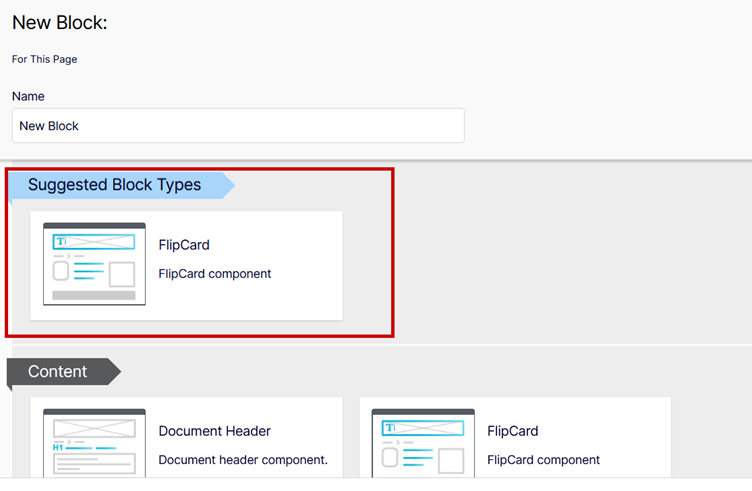Screen dimensions: 752x491
Task: Click the Content section banner
Action: click(x=64, y=372)
